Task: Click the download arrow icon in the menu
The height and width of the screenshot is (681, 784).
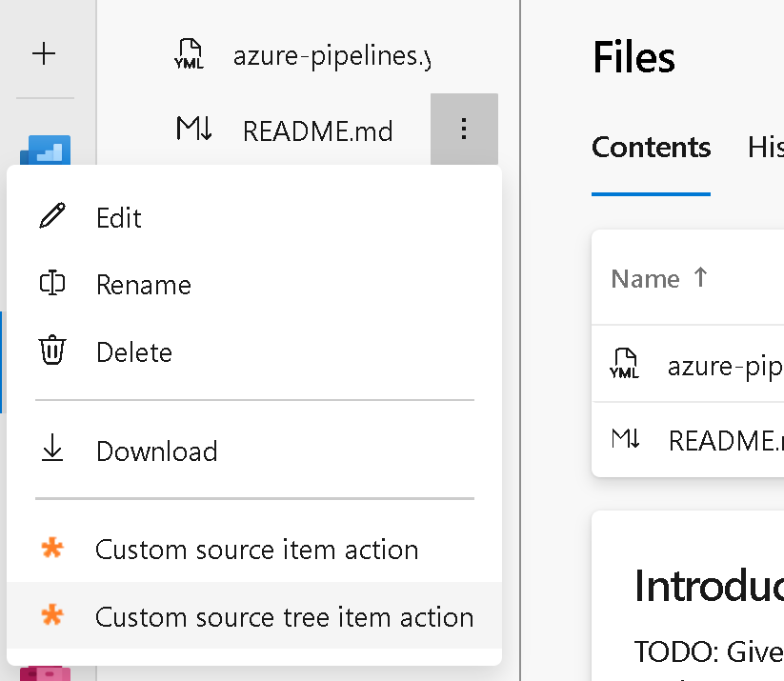Action: tap(54, 451)
